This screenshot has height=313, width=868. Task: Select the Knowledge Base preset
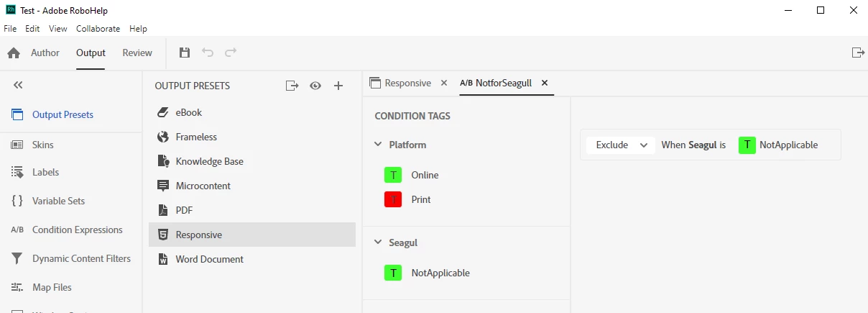(210, 161)
